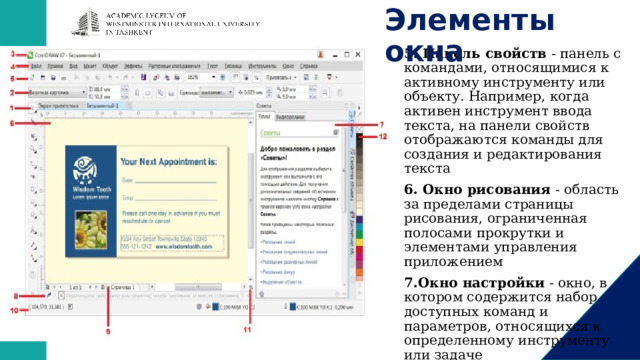Screen dimensions: 640x360
Task: Select the Ellipse tool in toolbox
Action: click(x=33, y=203)
